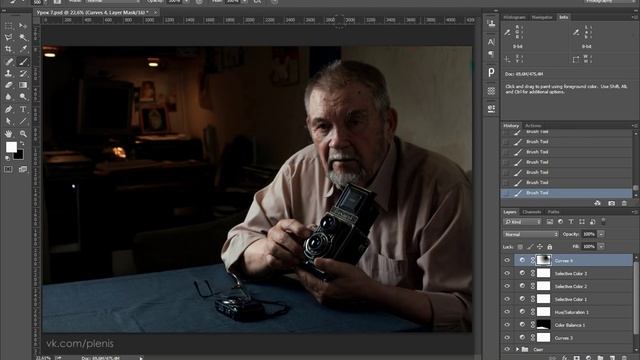Hide the Selective Color 2 layer
The width and height of the screenshot is (640, 360).
click(507, 286)
